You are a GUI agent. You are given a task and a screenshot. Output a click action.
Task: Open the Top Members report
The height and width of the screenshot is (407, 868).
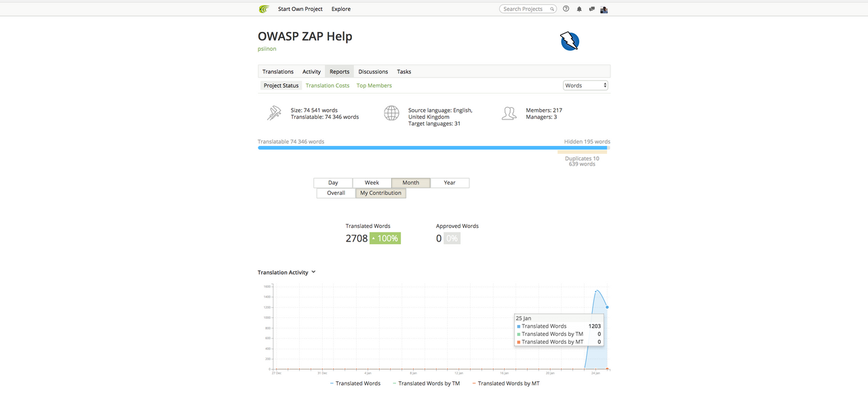(x=374, y=85)
